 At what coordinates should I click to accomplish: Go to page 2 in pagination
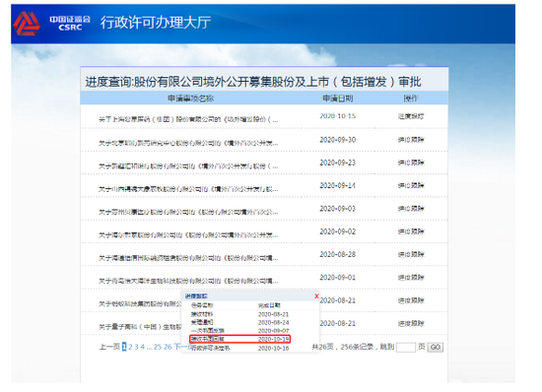pos(130,347)
